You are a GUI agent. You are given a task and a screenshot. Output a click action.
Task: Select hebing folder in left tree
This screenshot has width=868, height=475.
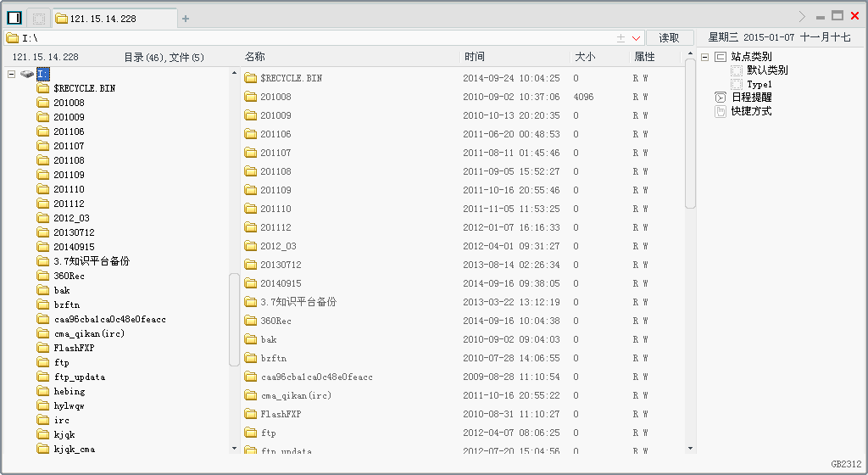tap(70, 391)
